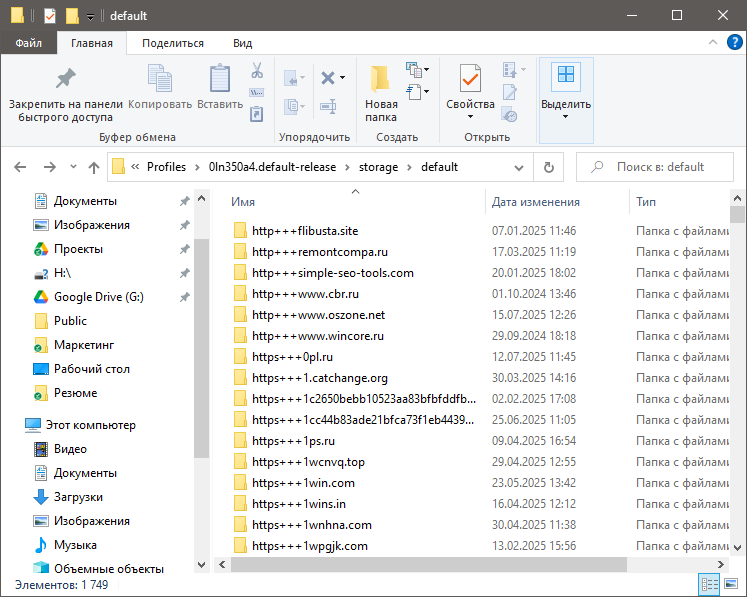
Task: Collapse the ribbon with the chevron
Action: tap(713, 42)
